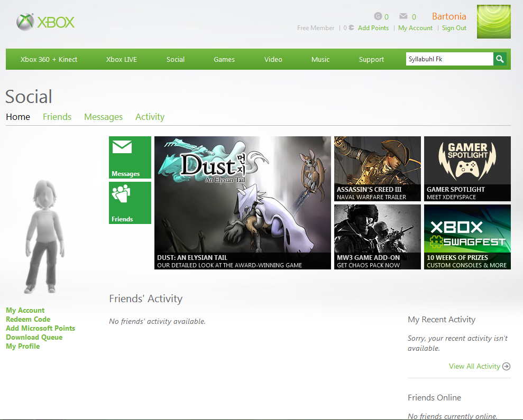The image size is (523, 420).
Task: Click the search magnifier button
Action: coord(500,59)
